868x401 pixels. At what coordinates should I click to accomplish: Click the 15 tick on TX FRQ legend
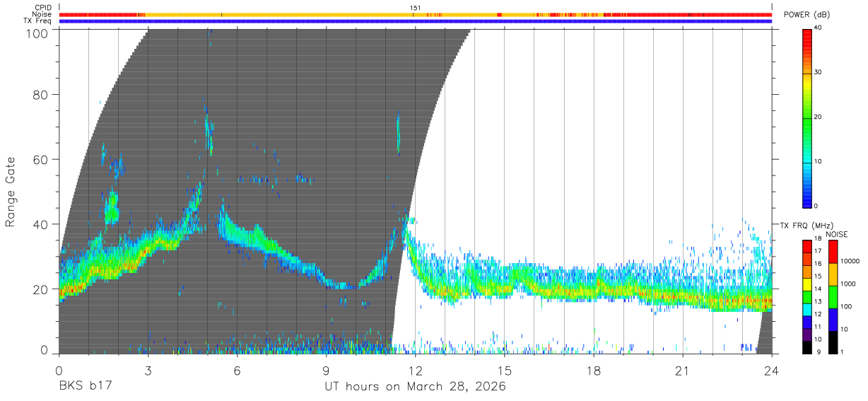819,277
